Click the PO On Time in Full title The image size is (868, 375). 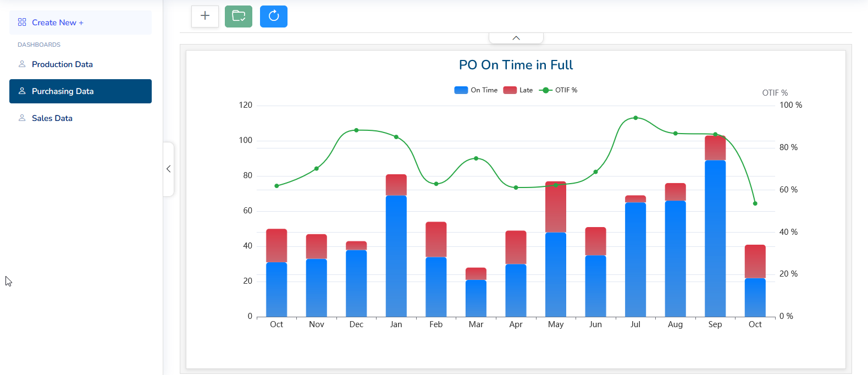(516, 65)
